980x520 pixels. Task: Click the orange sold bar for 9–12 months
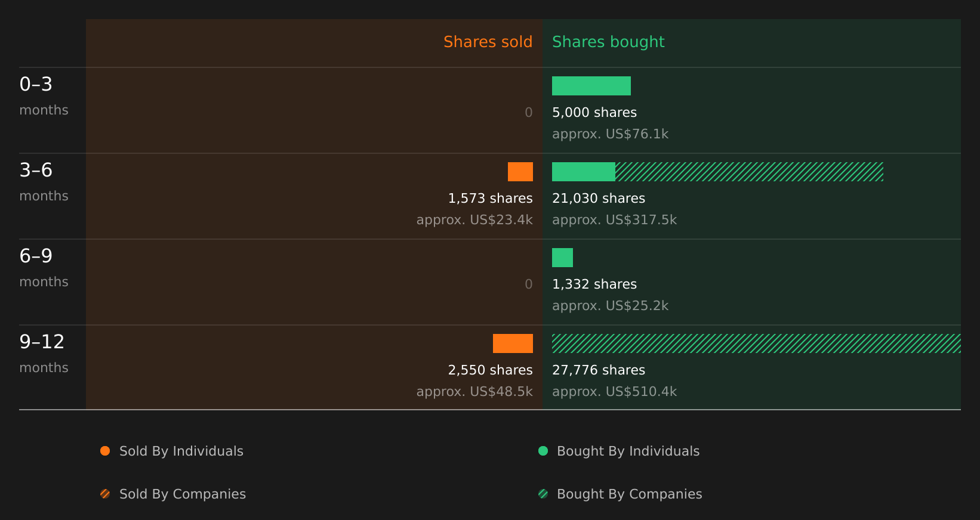point(513,343)
